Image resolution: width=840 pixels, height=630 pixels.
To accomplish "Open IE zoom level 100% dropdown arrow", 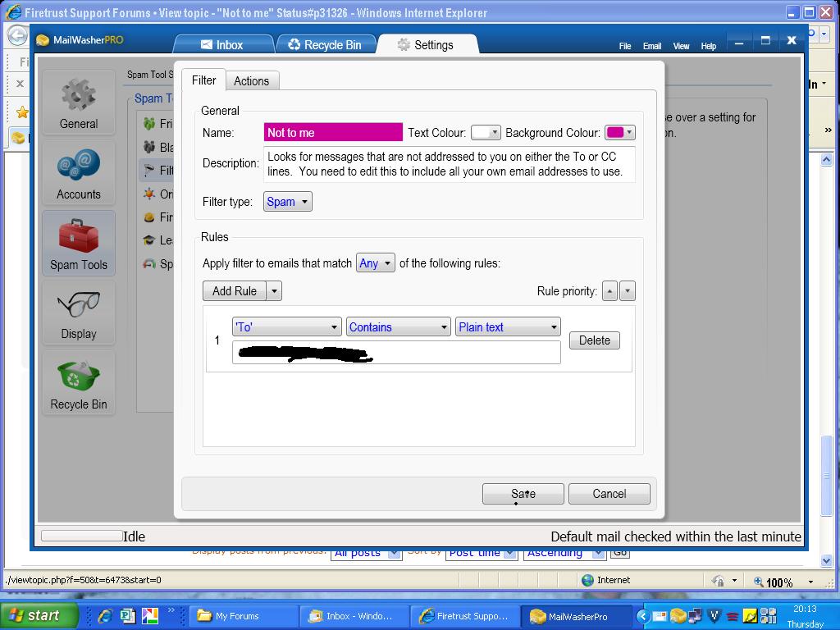I will tap(810, 582).
